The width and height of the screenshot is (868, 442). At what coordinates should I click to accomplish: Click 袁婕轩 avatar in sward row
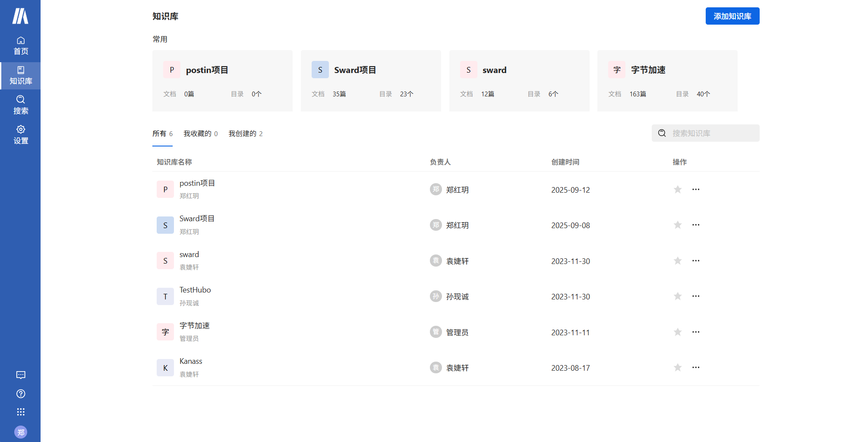[436, 261]
